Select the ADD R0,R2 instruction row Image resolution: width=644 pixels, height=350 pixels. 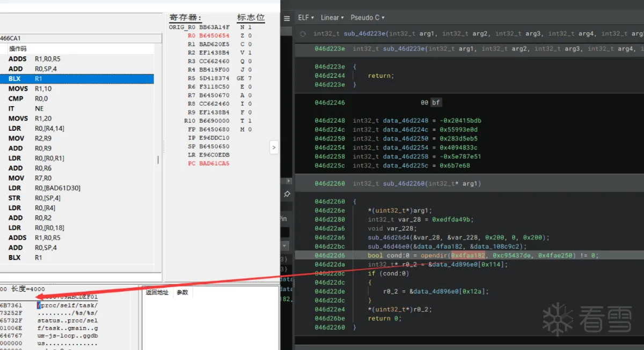(77, 218)
